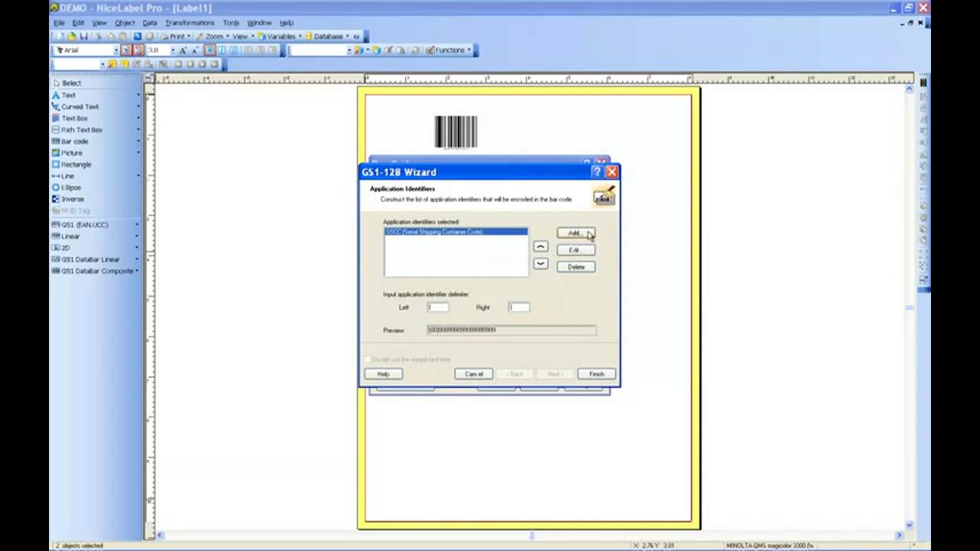Click the Open file toolbar icon

pyautogui.click(x=72, y=36)
